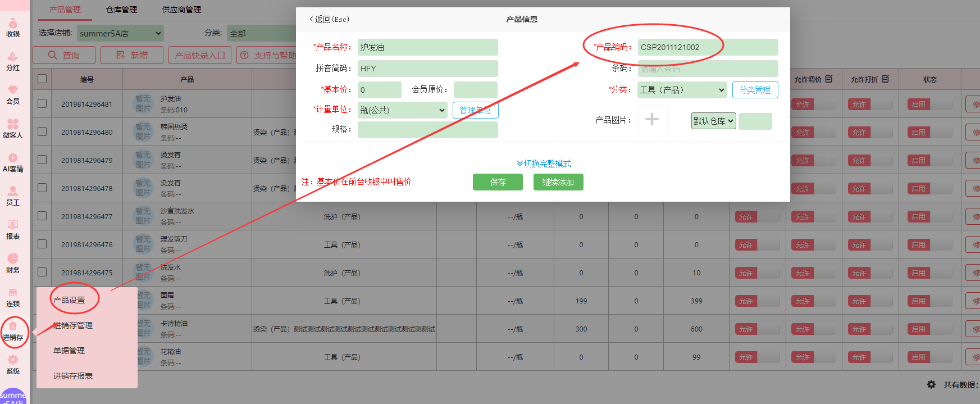This screenshot has width=980, height=404.
Task: Click the 进销存 inventory sidebar icon
Action: pos(13,332)
